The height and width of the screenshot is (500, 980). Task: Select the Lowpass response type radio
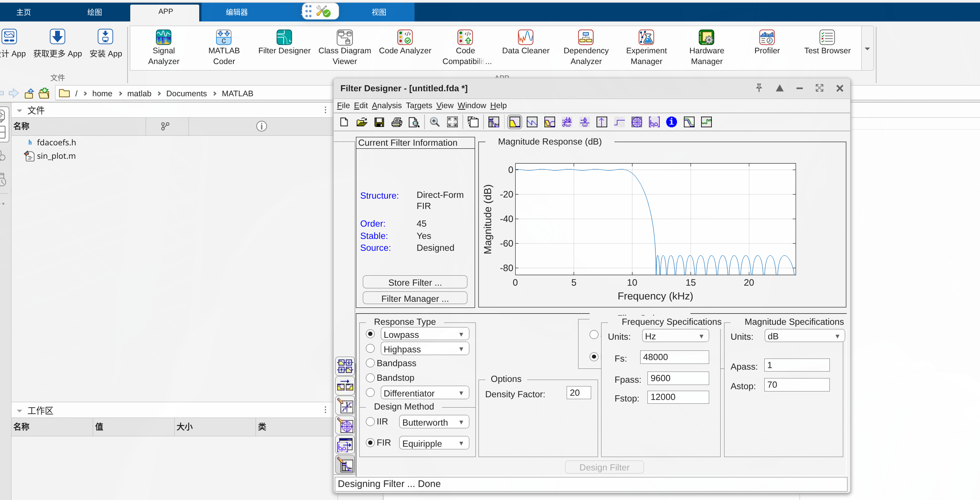[x=370, y=334]
